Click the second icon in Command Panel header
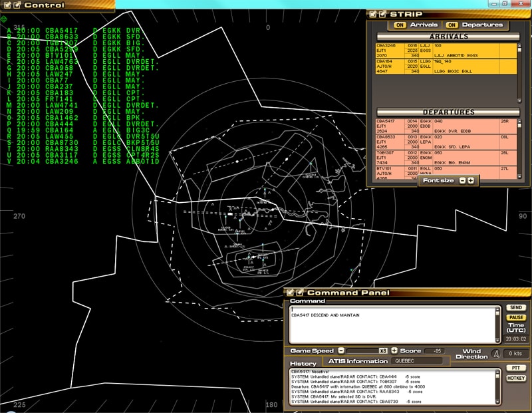 click(x=300, y=293)
